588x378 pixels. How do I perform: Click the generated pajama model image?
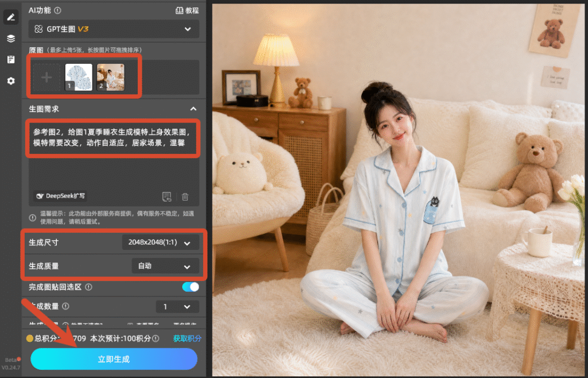tap(399, 190)
